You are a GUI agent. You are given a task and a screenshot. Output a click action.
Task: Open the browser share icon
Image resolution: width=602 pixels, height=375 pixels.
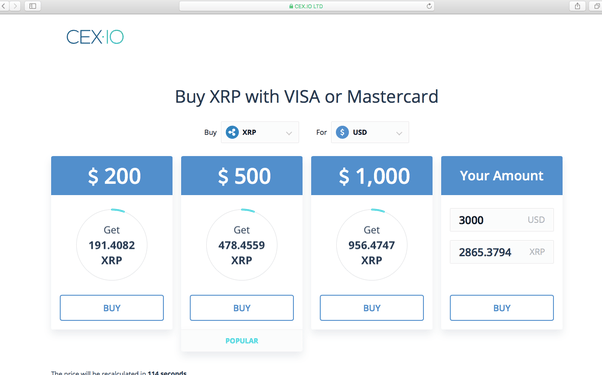tap(577, 6)
